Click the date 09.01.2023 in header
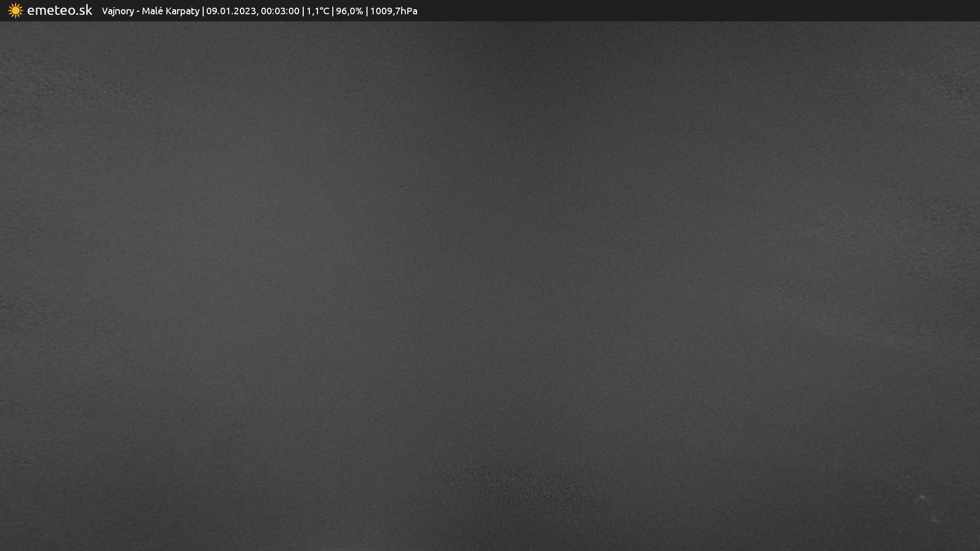The image size is (980, 551). click(231, 11)
